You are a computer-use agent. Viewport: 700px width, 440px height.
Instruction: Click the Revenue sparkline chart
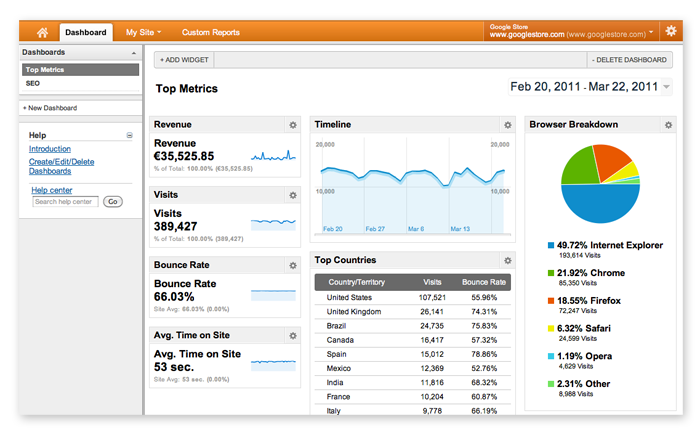point(273,155)
